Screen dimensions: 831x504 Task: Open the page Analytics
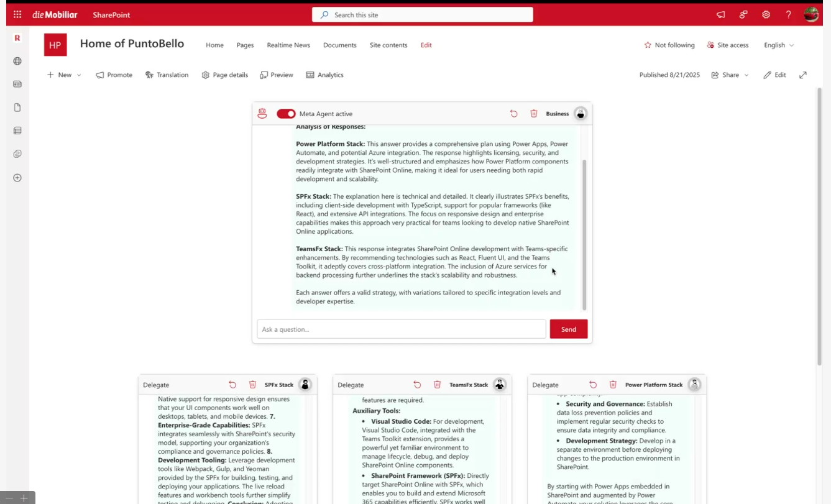[324, 75]
